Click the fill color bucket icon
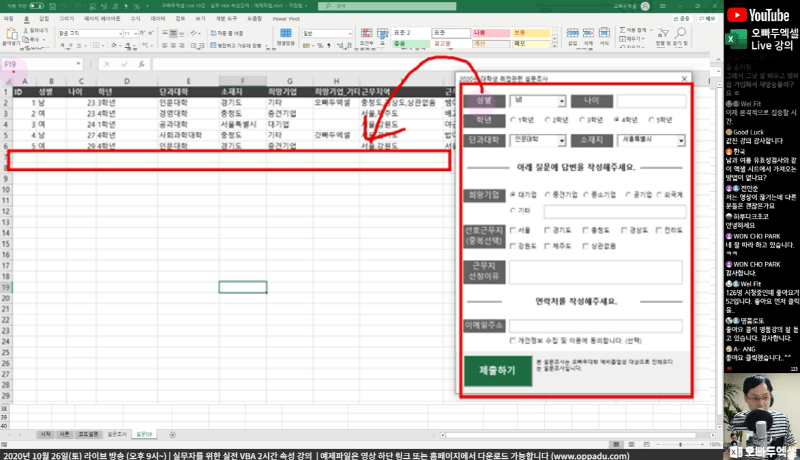800x460 pixels. coord(114,45)
